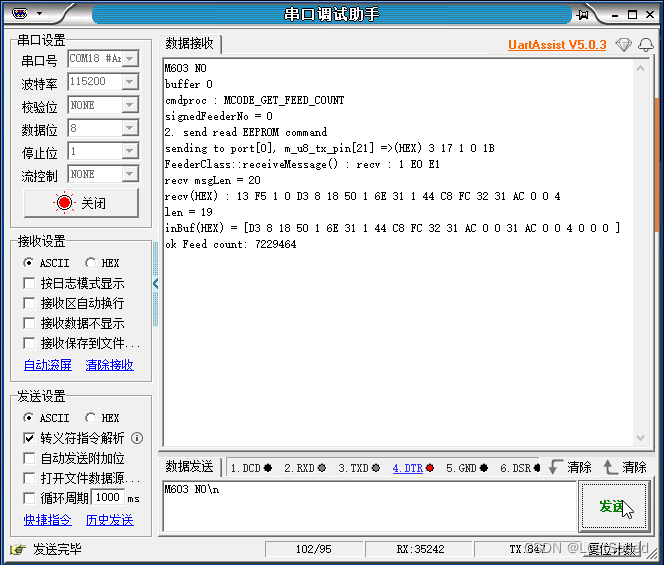664x565 pixels.
Task: Click the status bar hand icon
Action: (18, 549)
